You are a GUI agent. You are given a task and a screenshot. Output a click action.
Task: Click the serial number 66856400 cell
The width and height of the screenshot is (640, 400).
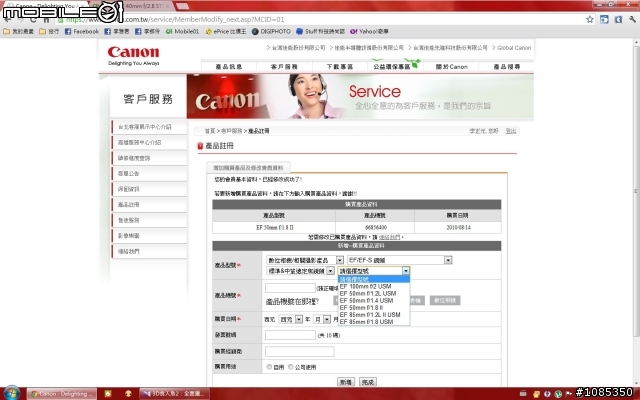tap(375, 227)
